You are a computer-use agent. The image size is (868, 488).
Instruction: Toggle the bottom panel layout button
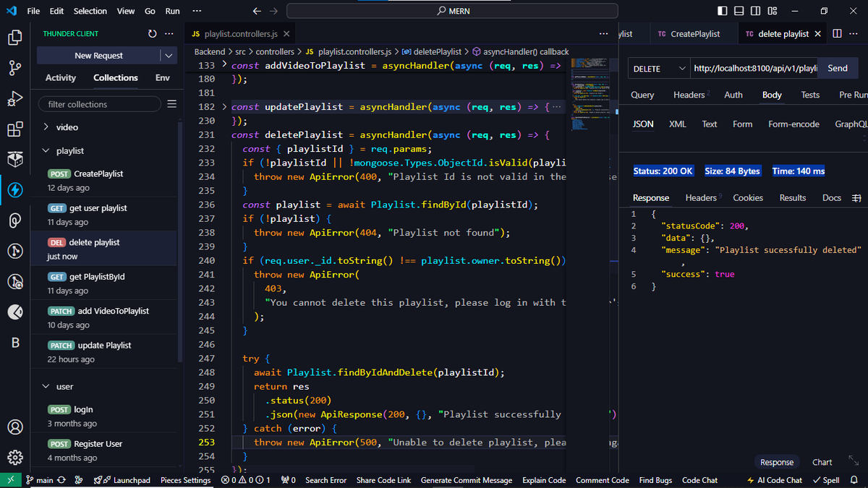(x=739, y=11)
